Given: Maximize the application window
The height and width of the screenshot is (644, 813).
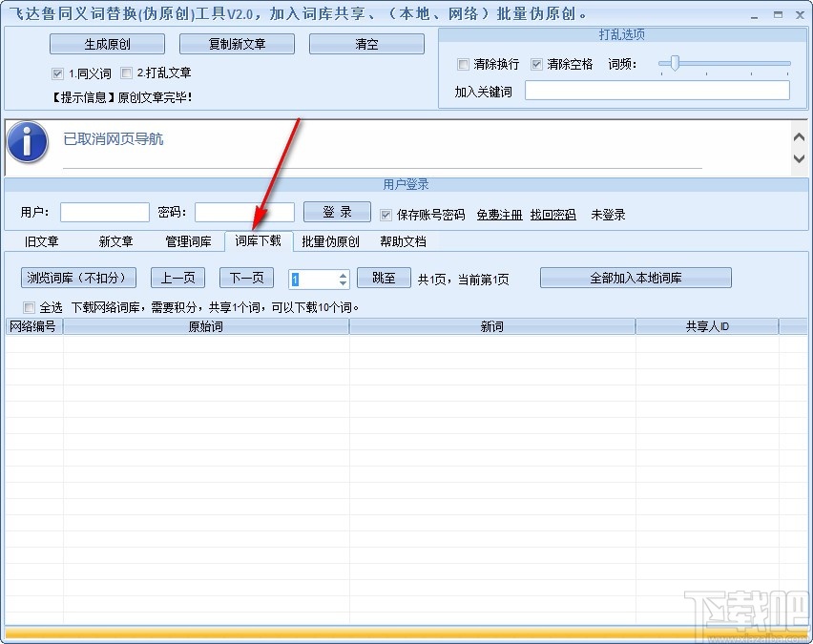Looking at the screenshot, I should click(778, 15).
